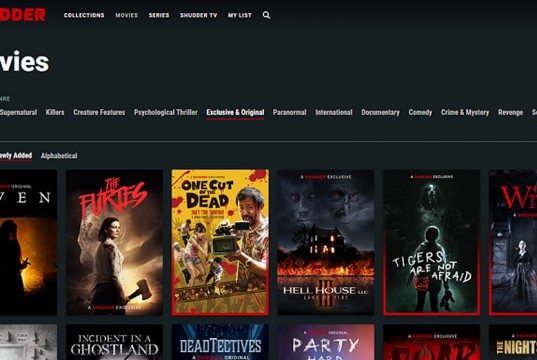Open the search magnifier icon
The height and width of the screenshot is (360, 537).
pos(266,15)
